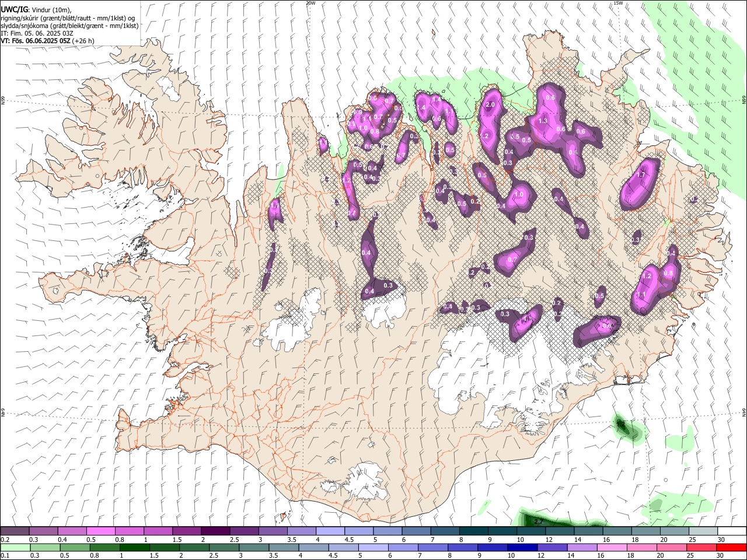Click the 'VT: Fös. 06.06.2025 05Z (+26 h)' line
This screenshot has width=747, height=560.
click(48, 41)
